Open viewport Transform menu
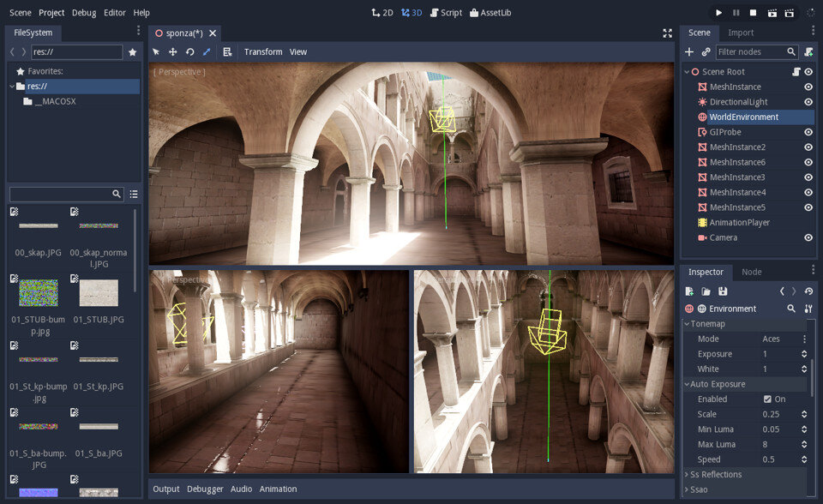The image size is (823, 504). coord(263,52)
